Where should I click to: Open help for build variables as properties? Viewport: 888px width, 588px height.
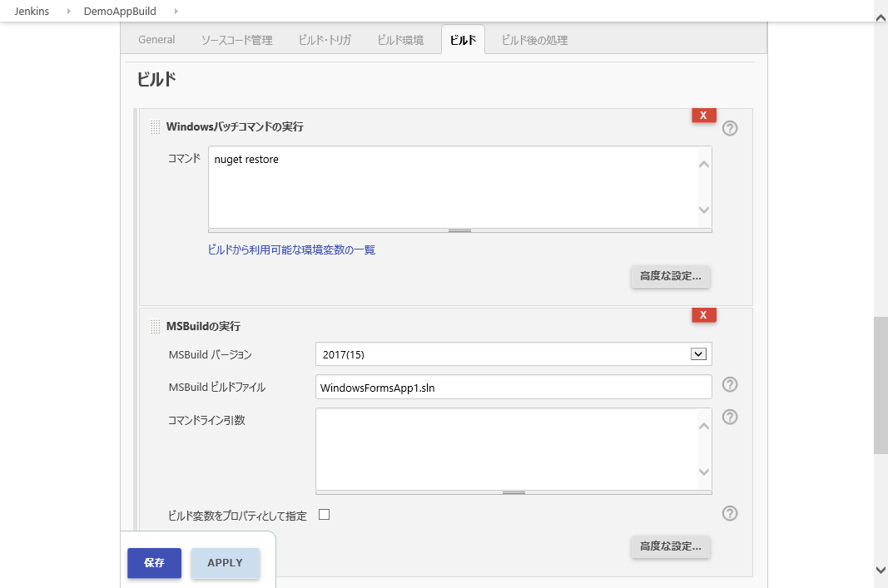[730, 513]
